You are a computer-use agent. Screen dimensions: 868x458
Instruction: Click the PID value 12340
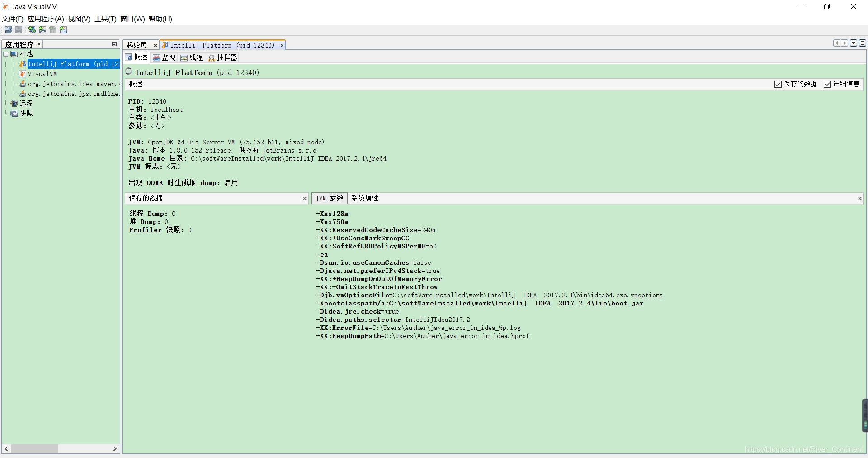(x=157, y=102)
